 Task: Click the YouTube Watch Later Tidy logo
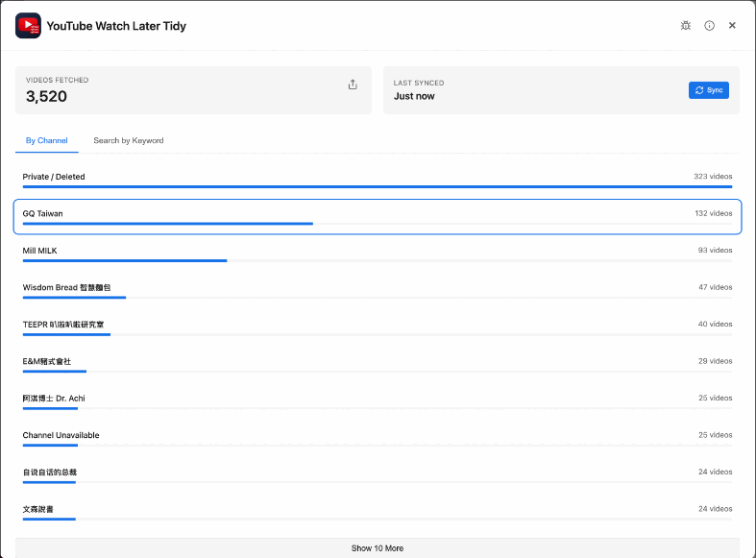(28, 26)
